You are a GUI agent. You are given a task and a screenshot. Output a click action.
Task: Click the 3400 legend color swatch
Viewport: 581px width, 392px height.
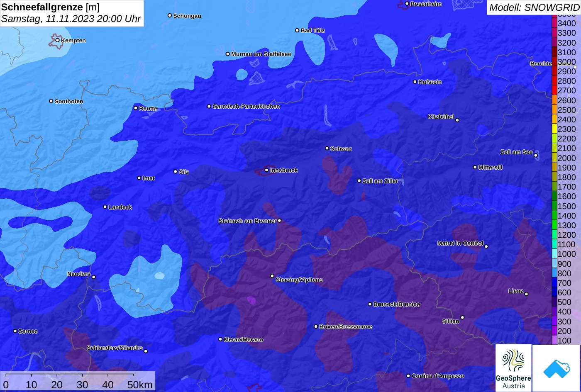click(x=554, y=23)
